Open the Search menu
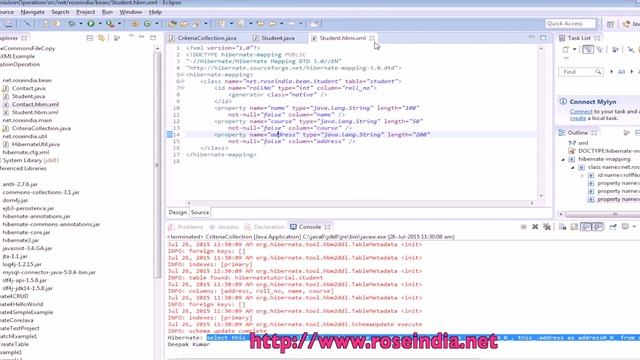Screen dimensions: 640x360 60,12
